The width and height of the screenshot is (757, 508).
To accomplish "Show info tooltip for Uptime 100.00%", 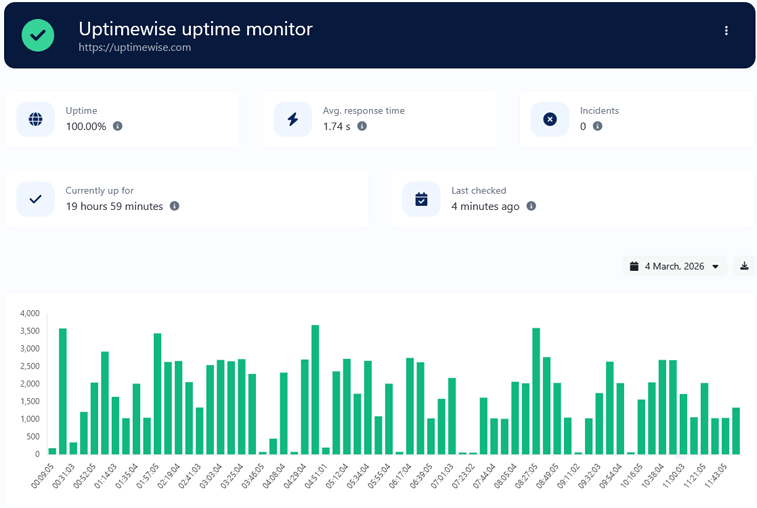I will point(118,126).
